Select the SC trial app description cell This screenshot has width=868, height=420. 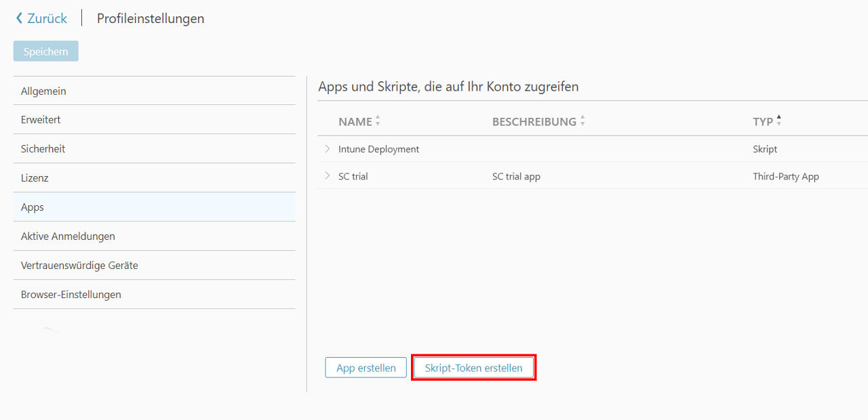[x=516, y=176]
